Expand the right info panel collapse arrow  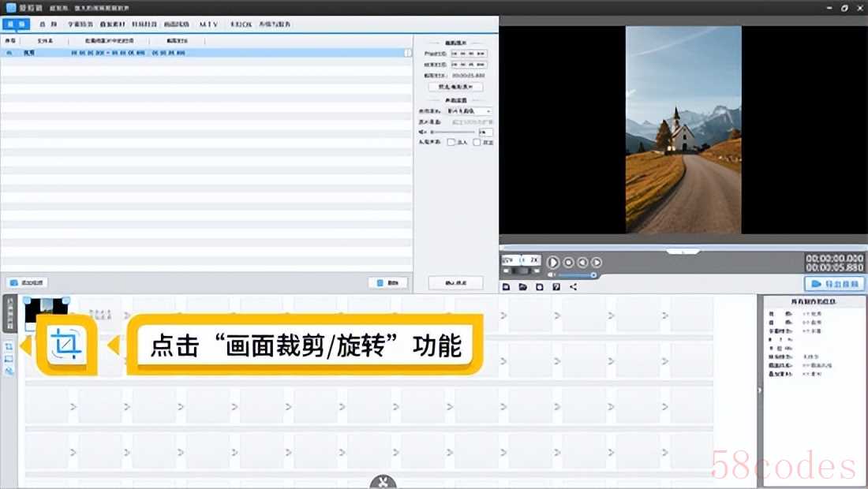(758, 390)
